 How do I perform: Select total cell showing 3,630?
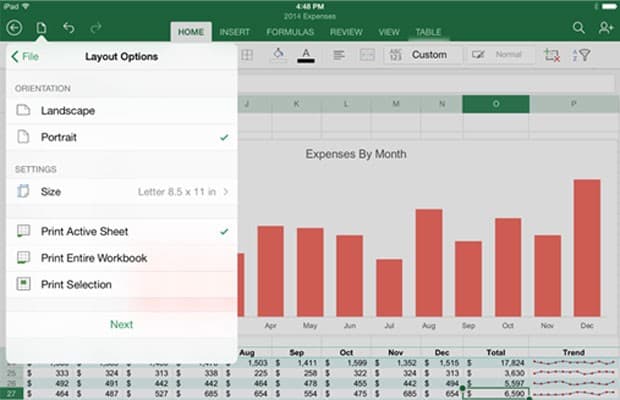tap(496, 373)
